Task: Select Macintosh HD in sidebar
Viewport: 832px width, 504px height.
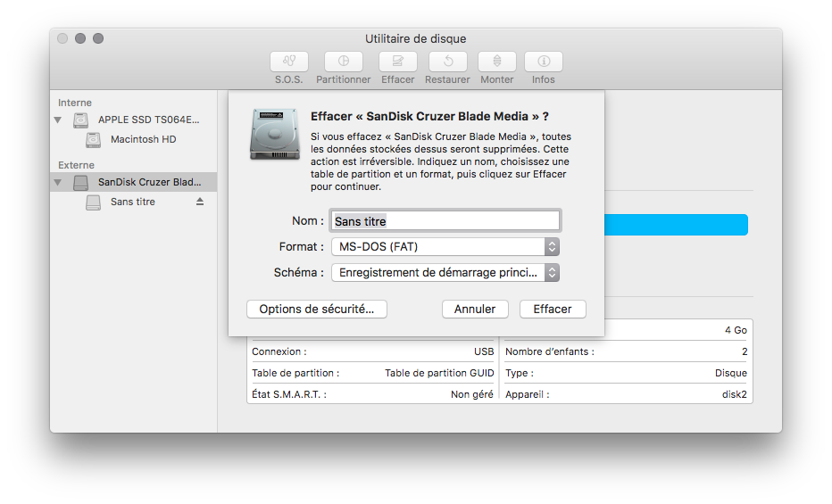Action: [134, 139]
